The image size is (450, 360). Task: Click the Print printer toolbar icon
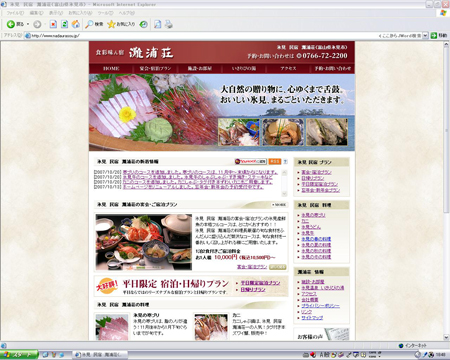(169, 24)
